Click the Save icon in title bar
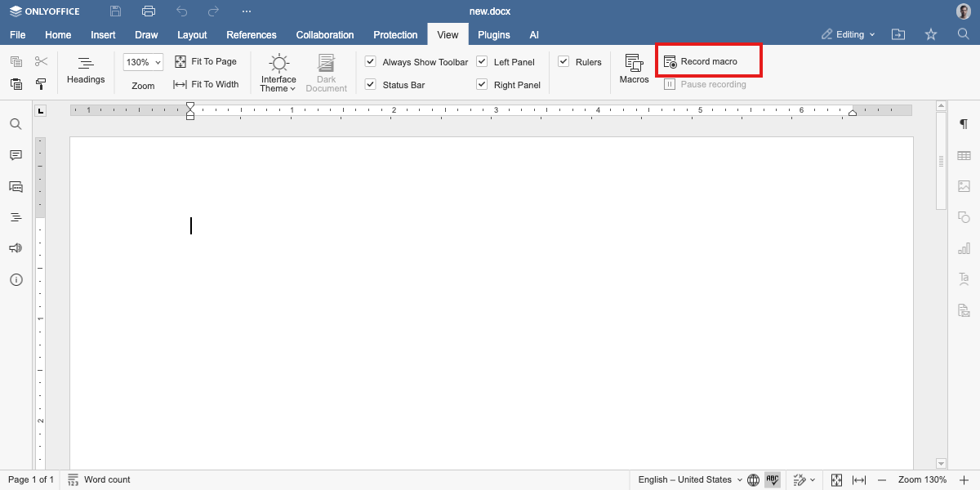Viewport: 980px width, 490px height. point(116,11)
